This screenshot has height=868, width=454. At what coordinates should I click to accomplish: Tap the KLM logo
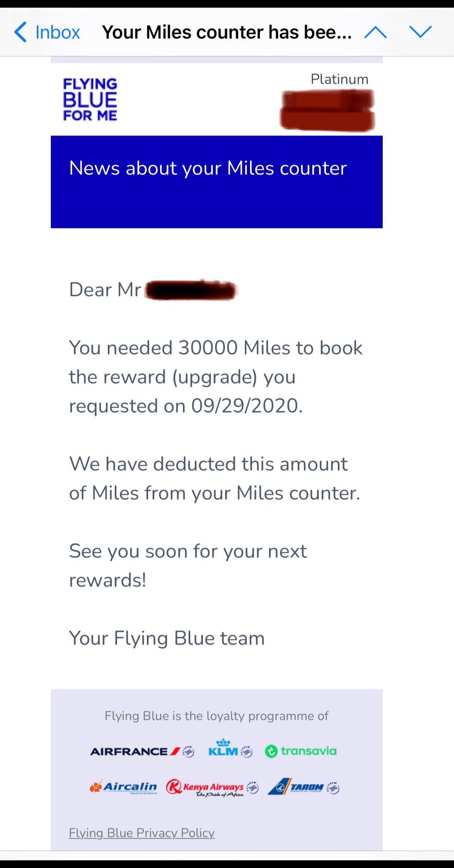tap(230, 749)
